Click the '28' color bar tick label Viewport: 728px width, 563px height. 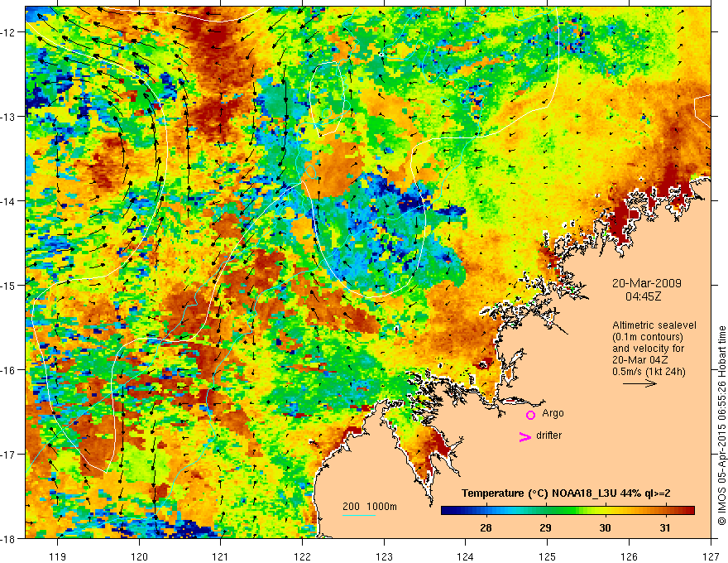pyautogui.click(x=486, y=527)
